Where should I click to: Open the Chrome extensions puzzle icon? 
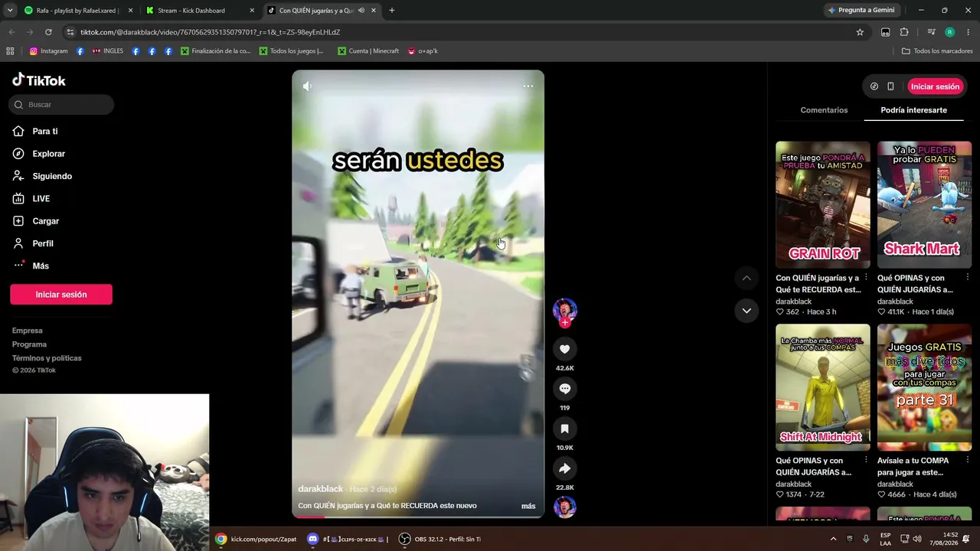904,32
